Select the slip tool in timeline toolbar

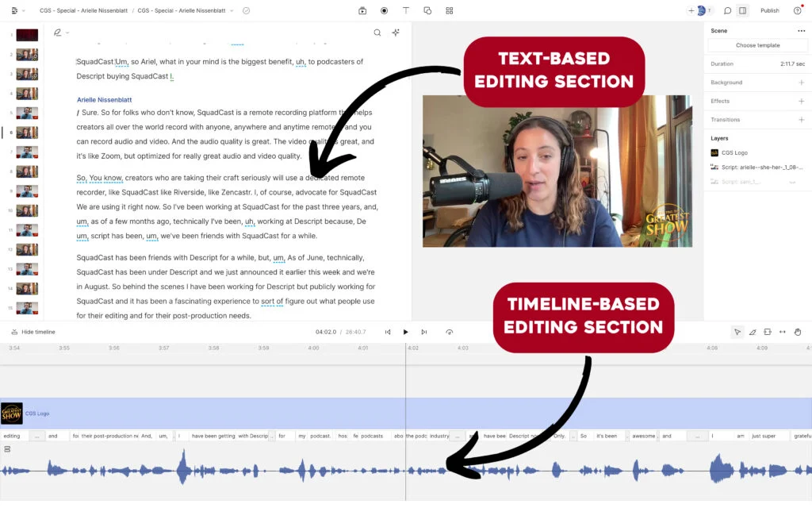click(783, 332)
